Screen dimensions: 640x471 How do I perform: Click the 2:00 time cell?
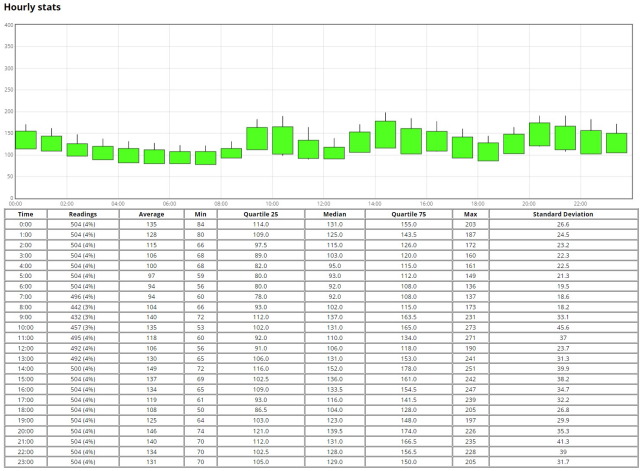(x=25, y=245)
